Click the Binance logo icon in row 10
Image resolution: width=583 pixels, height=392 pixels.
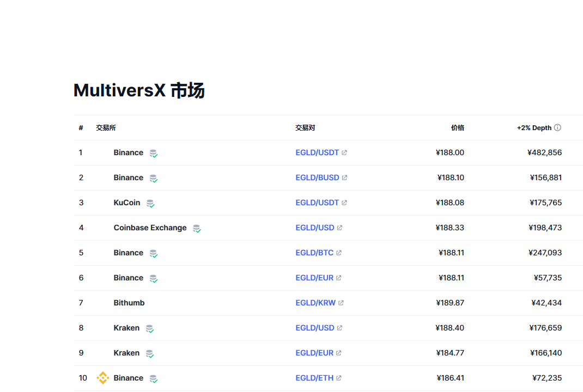(x=102, y=378)
